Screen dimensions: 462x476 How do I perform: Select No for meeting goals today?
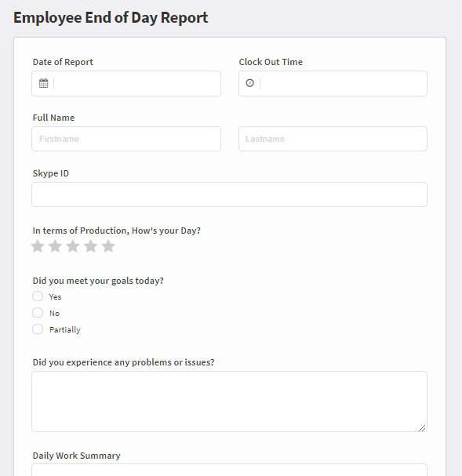(x=38, y=313)
